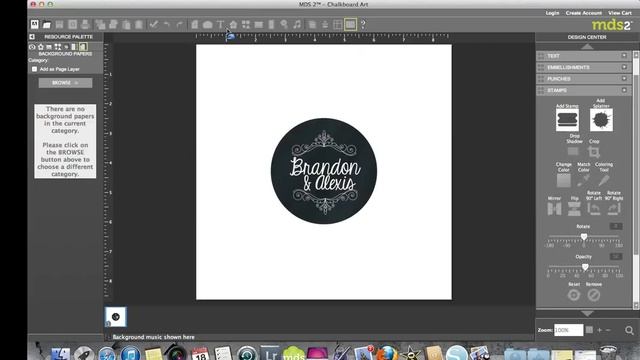Open the Change Color swatch
The height and width of the screenshot is (360, 640).
pos(563,180)
